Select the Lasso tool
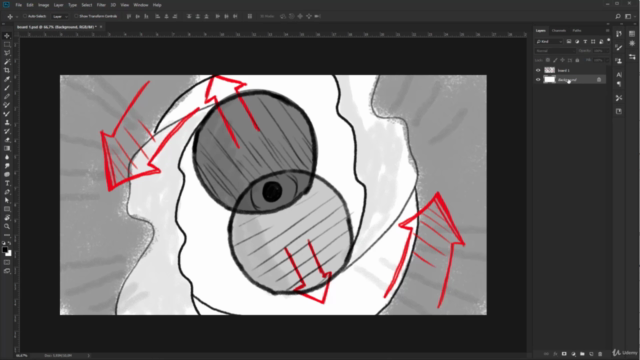The width and height of the screenshot is (640, 360). (7, 53)
